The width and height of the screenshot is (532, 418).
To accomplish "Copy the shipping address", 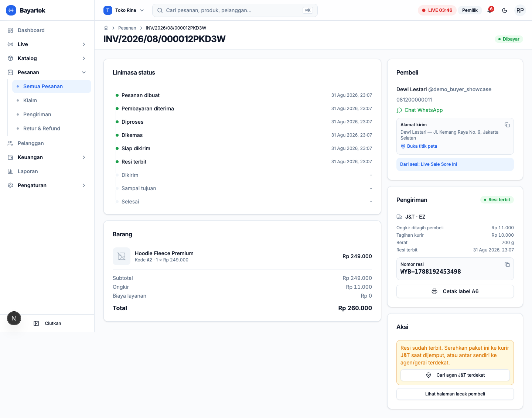I will point(507,125).
